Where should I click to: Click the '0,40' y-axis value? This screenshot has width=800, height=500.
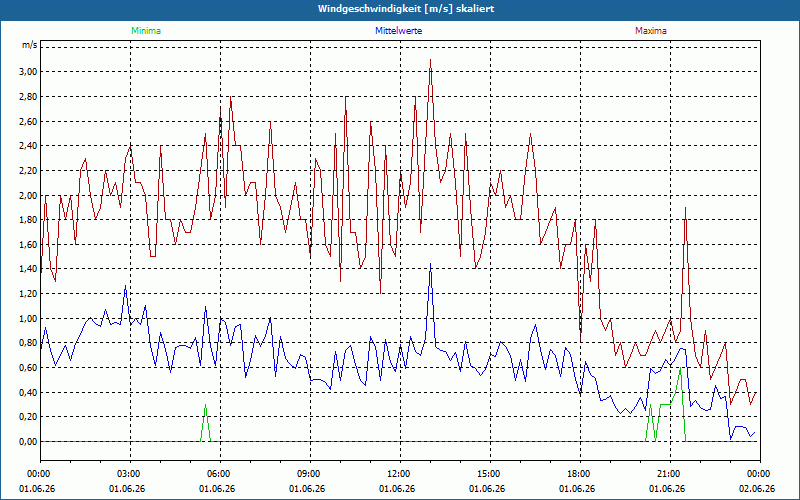click(28, 393)
